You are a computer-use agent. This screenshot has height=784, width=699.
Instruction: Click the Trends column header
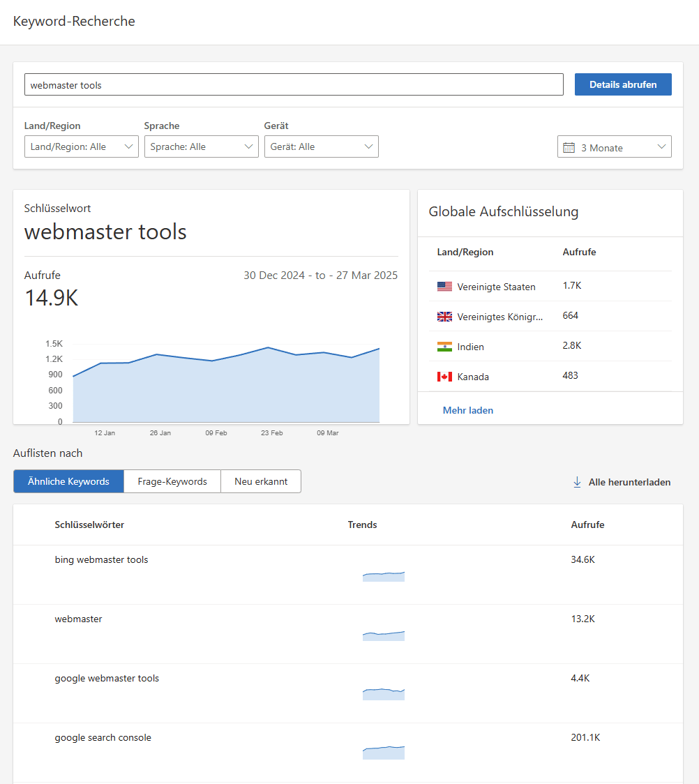363,525
